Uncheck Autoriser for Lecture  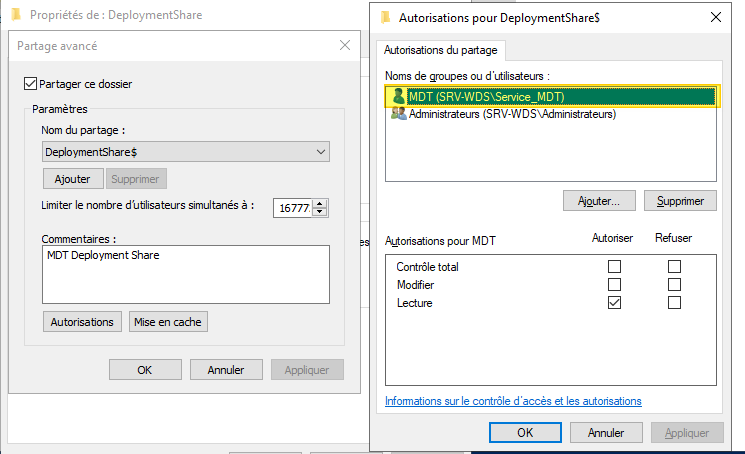tap(614, 303)
